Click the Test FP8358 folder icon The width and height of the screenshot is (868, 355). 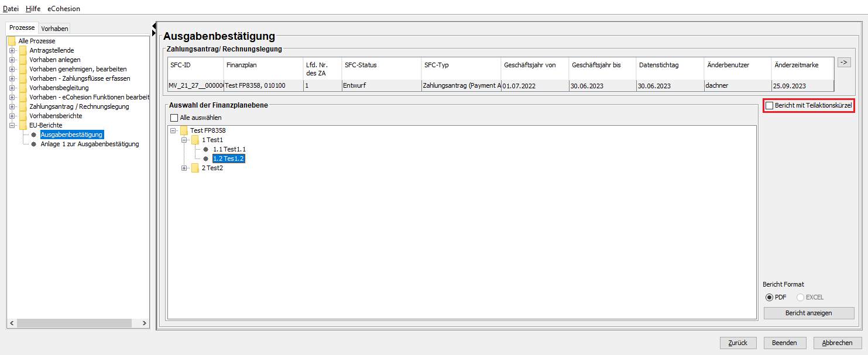coord(184,130)
